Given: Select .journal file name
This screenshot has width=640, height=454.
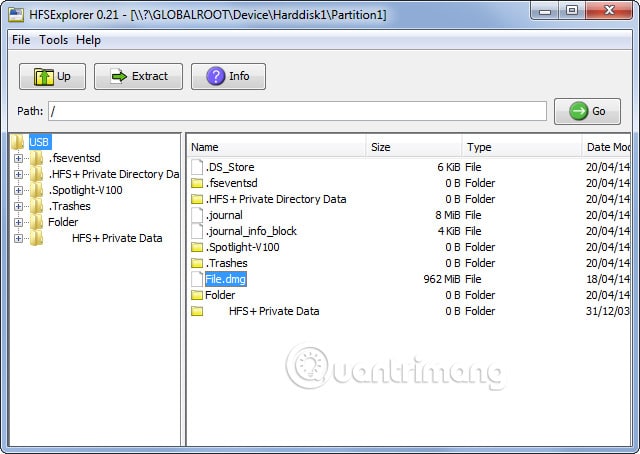Looking at the screenshot, I should click(x=224, y=215).
